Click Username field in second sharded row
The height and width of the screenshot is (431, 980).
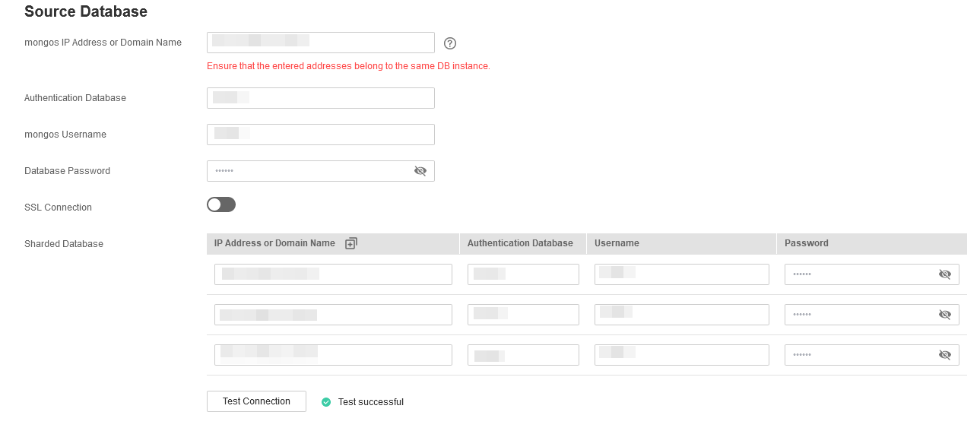(x=681, y=315)
